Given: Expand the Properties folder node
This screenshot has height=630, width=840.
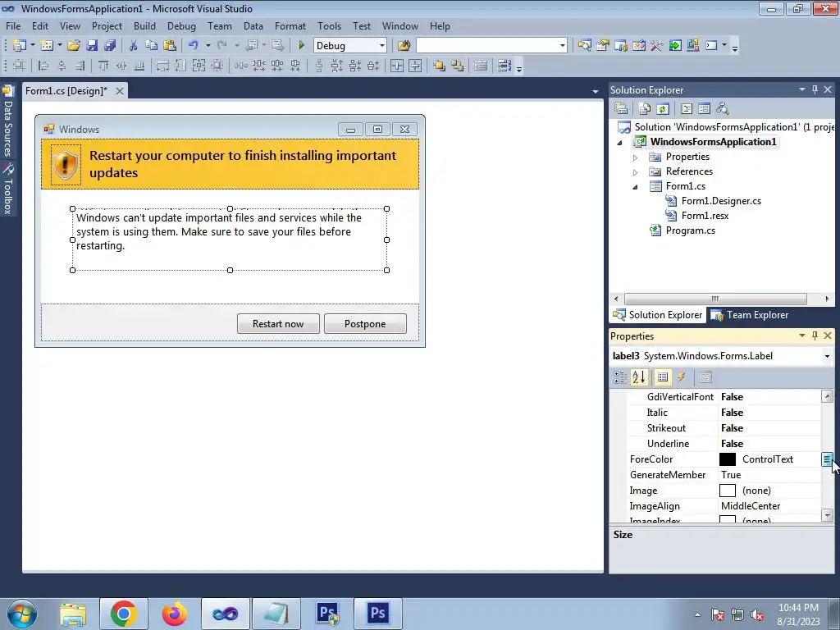Looking at the screenshot, I should 636,157.
